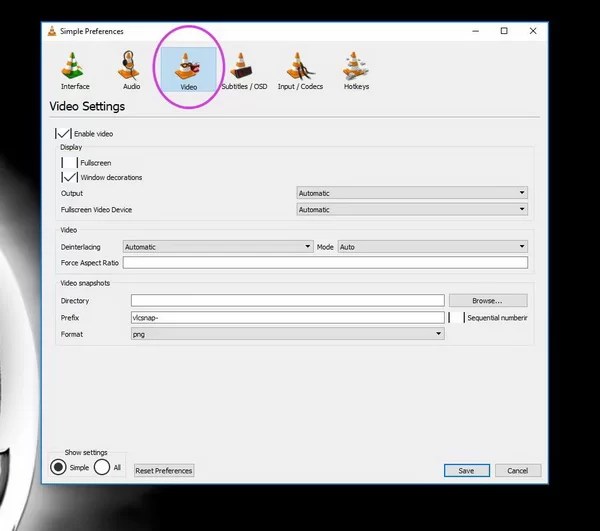Click the Browse... directory button
The width and height of the screenshot is (600, 531).
coord(488,301)
